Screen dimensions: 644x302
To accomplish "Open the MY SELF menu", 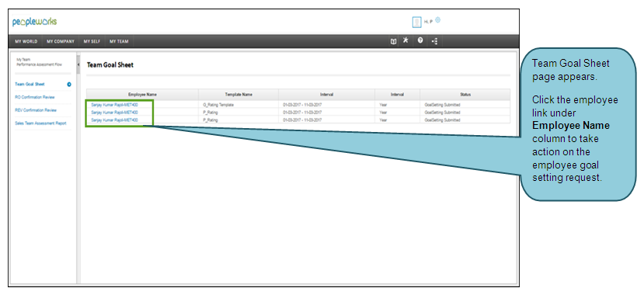I will click(x=92, y=41).
